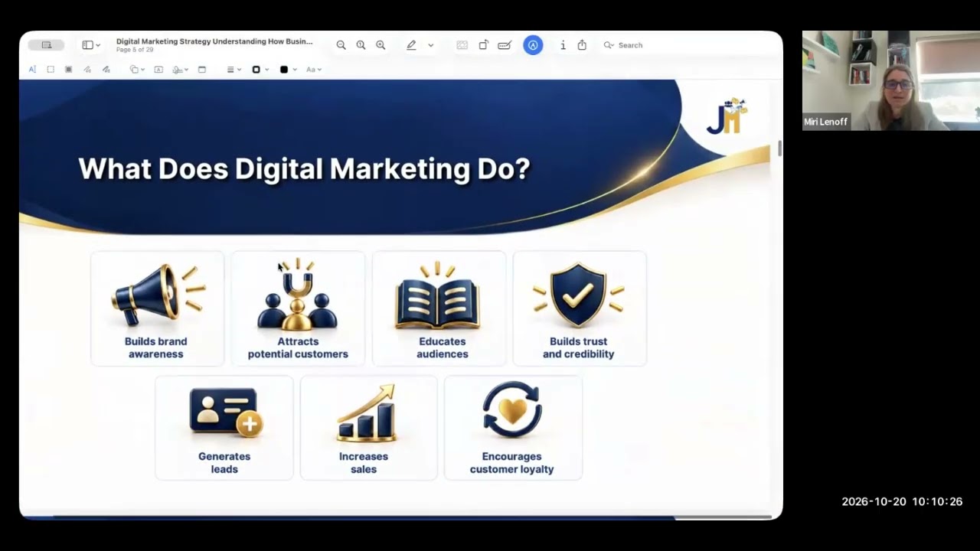Click the rotate page icon
Viewport: 980px width, 551px height.
coord(483,45)
